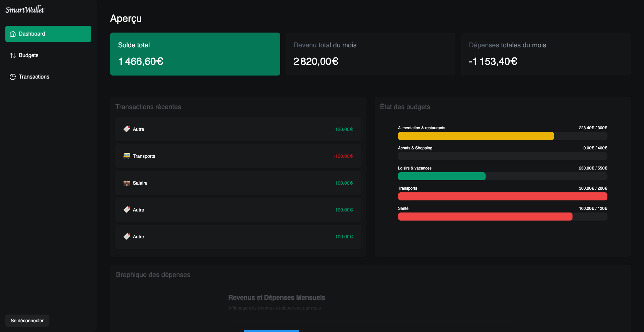Click the Achats & Shopping label
This screenshot has width=644, height=332.
click(415, 148)
